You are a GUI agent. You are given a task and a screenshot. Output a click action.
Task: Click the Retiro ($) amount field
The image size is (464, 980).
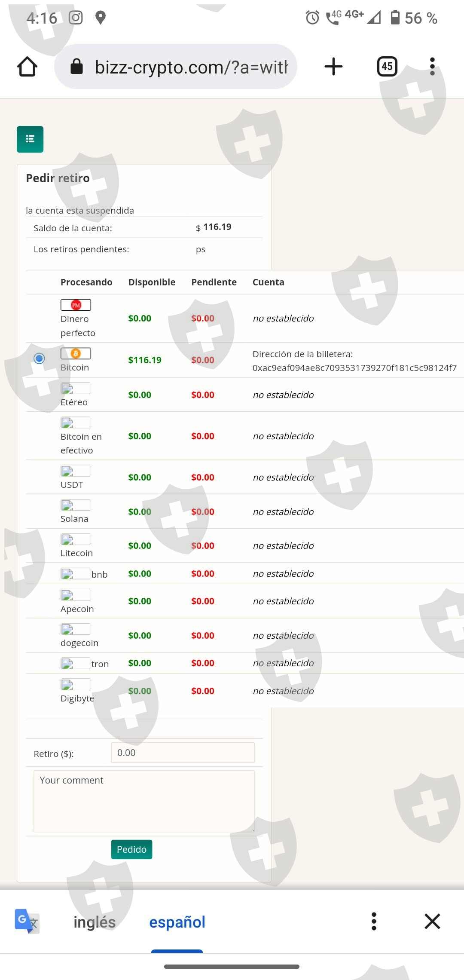(x=183, y=753)
